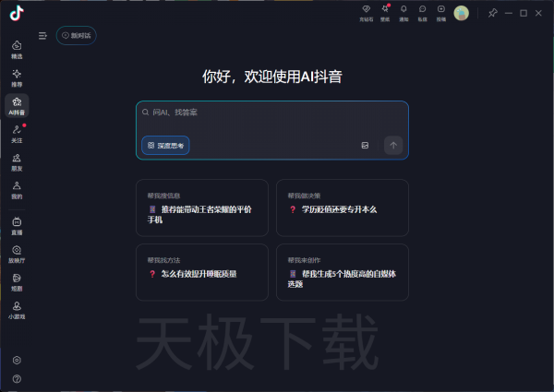
Task: Toggle the 深度思考 deep thinking mode
Action: pos(166,145)
